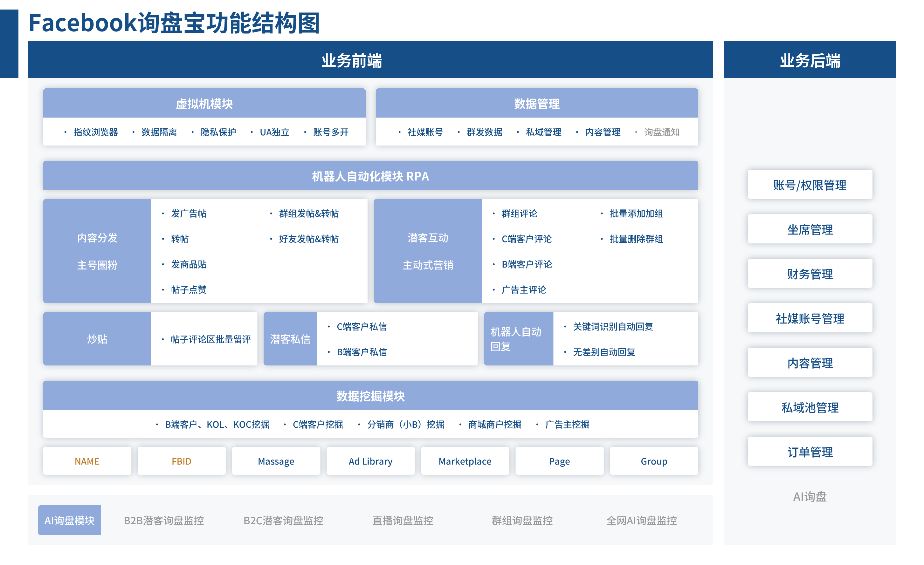Click the 无差别自动回复 item

(604, 352)
